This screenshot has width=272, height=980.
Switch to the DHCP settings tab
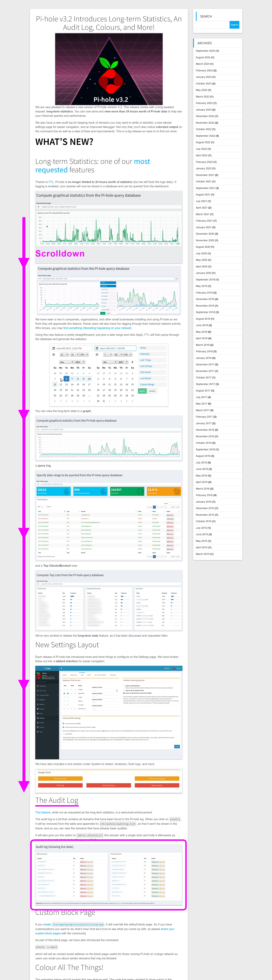click(89, 675)
